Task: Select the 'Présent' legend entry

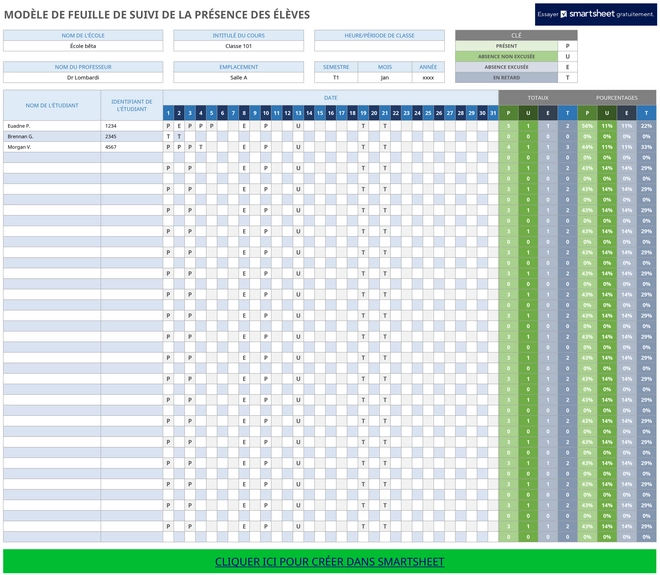Action: click(506, 46)
